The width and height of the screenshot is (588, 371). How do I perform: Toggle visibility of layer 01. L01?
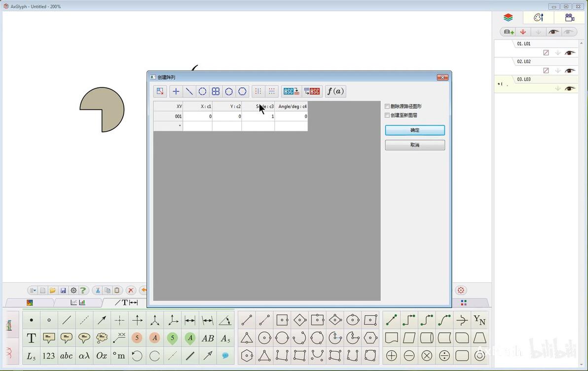coord(570,52)
